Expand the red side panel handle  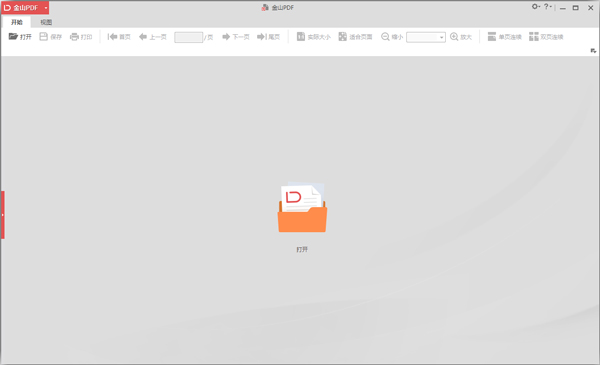(3, 215)
